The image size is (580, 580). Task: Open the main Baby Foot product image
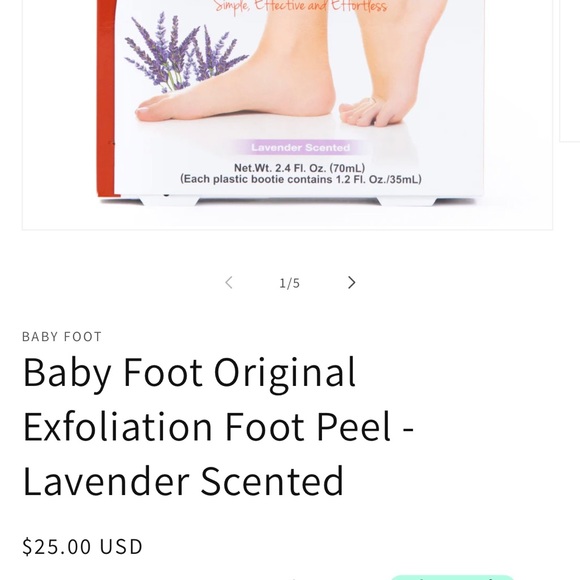tap(287, 111)
